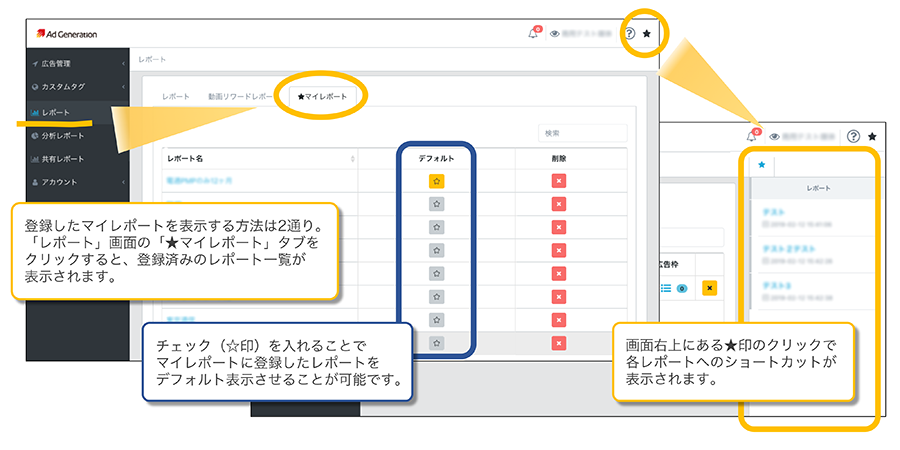Toggle the yellow active default star

436,181
